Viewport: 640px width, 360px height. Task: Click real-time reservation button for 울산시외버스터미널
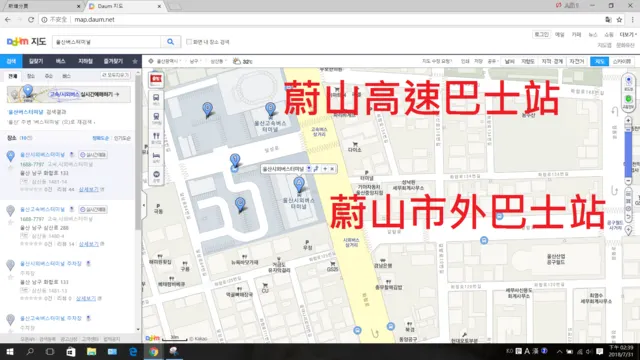93,155
